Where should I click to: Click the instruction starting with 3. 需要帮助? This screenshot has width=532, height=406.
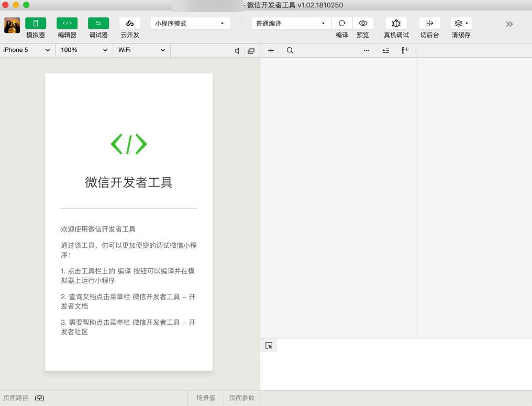pos(128,327)
